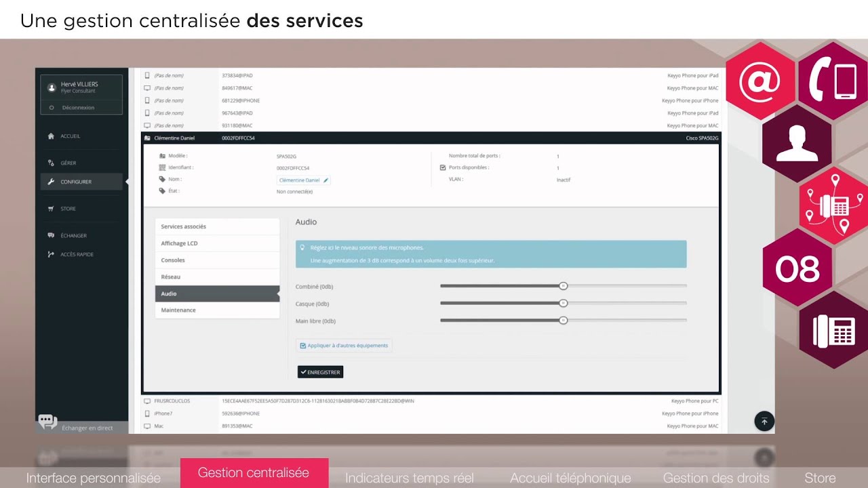Open Échanger in the sidebar menu
Viewport: 868px width, 488px height.
[x=74, y=236]
